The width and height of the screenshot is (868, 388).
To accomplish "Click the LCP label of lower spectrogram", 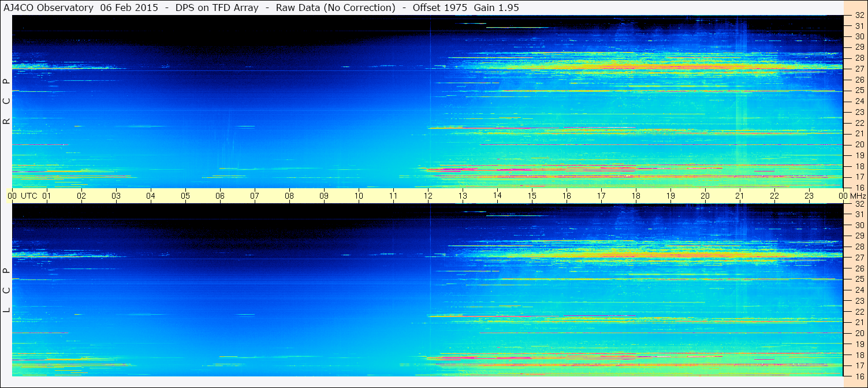I will 6,290.
